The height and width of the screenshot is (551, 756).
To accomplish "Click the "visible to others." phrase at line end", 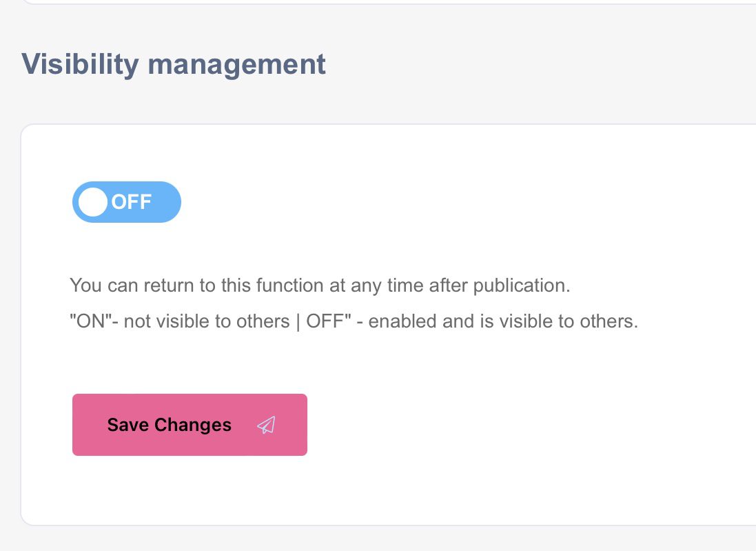I will pyautogui.click(x=571, y=321).
